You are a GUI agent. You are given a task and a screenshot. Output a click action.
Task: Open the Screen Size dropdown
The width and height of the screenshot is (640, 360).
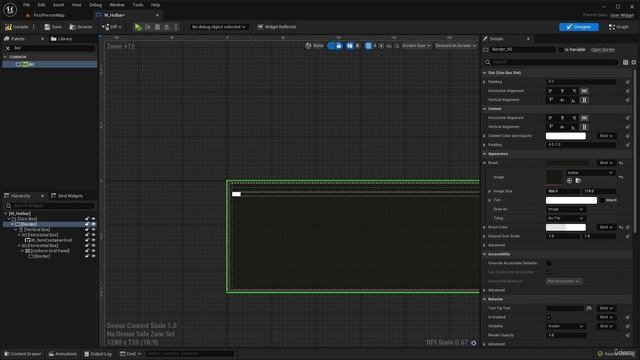tap(416, 46)
